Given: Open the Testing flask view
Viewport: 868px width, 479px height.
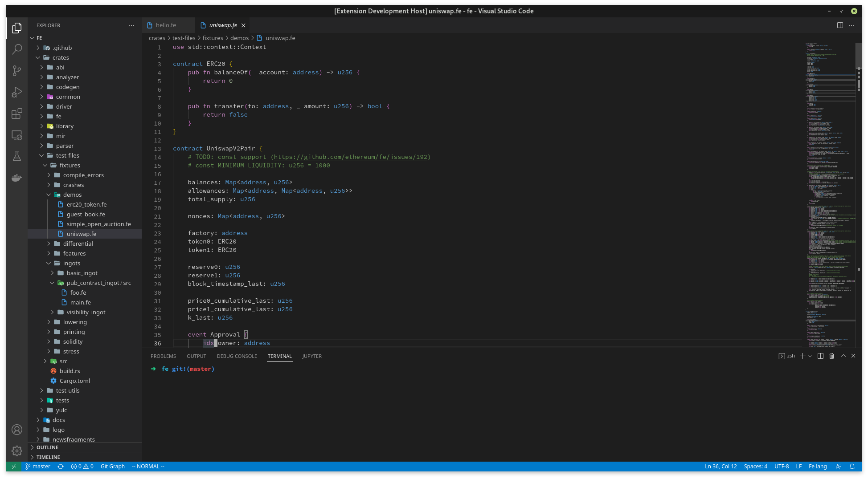Looking at the screenshot, I should click(17, 156).
